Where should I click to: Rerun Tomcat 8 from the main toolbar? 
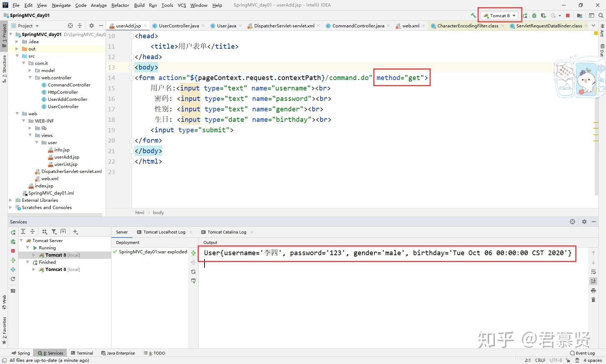click(525, 15)
